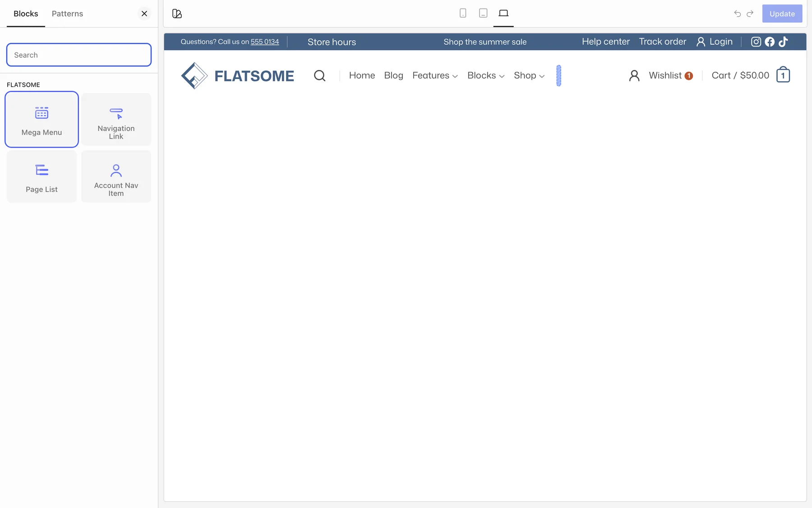Viewport: 812px width, 508px height.
Task: Click the Update button
Action: pyautogui.click(x=782, y=14)
